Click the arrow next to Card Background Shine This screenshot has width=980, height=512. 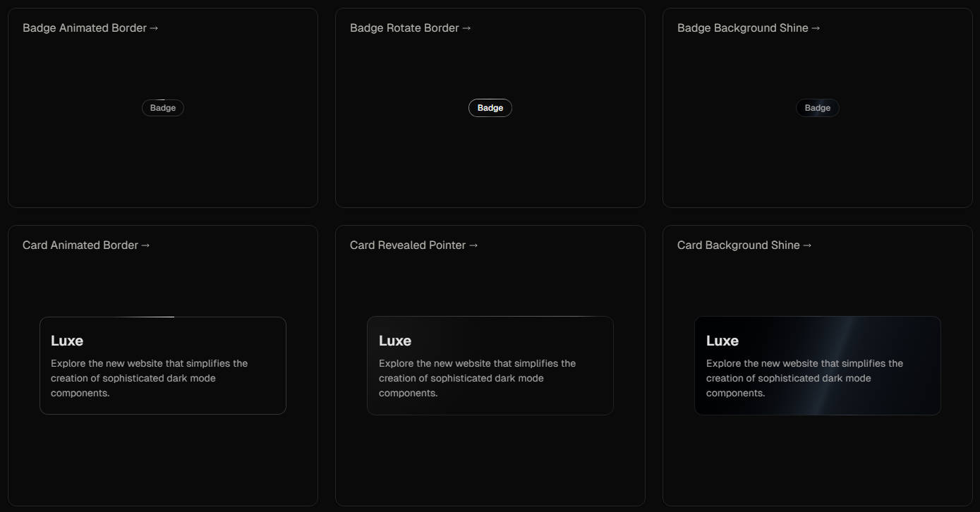coord(806,245)
